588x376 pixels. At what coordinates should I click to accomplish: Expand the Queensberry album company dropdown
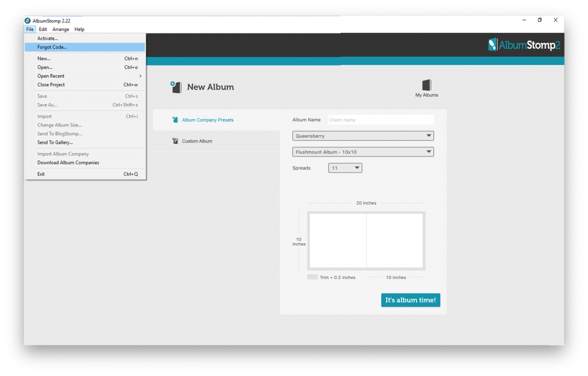click(363, 136)
